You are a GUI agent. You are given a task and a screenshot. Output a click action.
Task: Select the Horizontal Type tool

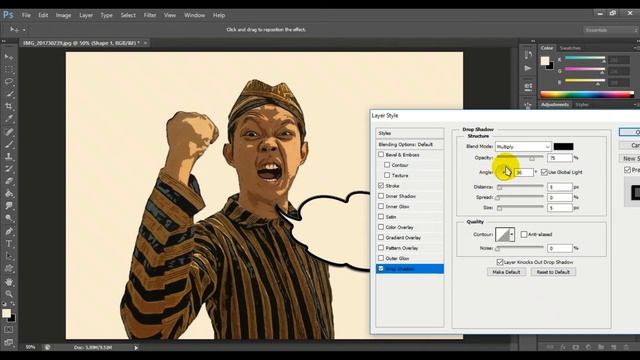pyautogui.click(x=9, y=244)
